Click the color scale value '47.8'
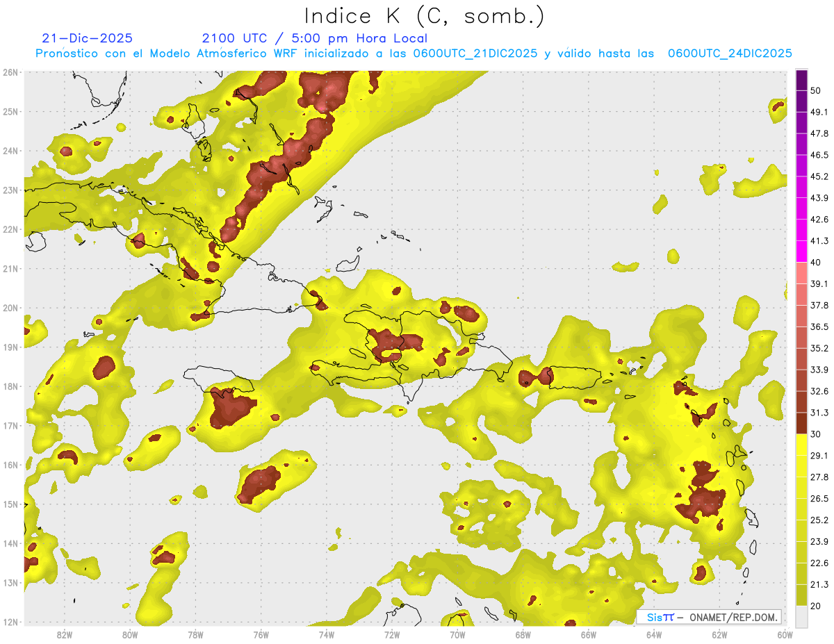Screen dimensions: 834x644 819,133
